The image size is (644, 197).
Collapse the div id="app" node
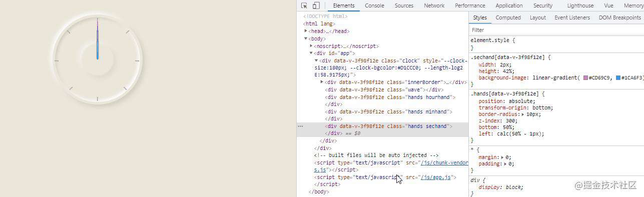[x=311, y=53]
